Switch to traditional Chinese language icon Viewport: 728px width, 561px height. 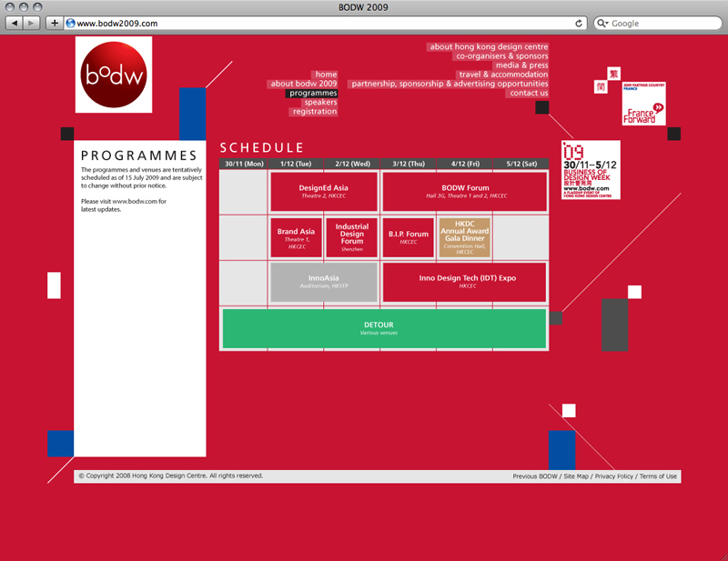[613, 74]
